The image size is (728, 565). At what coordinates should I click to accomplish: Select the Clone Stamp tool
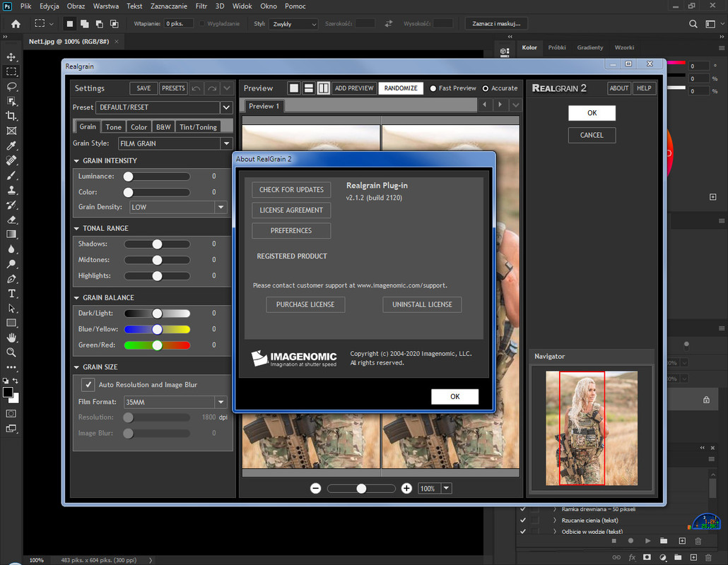coord(11,190)
